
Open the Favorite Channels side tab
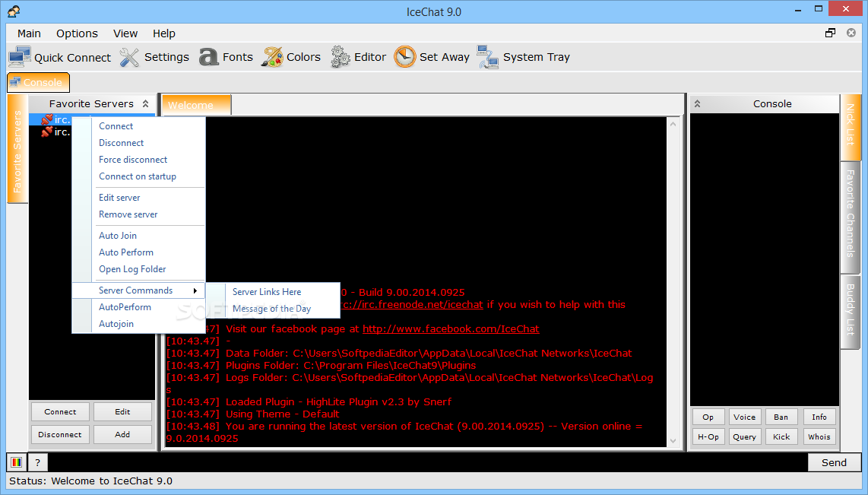click(x=851, y=217)
